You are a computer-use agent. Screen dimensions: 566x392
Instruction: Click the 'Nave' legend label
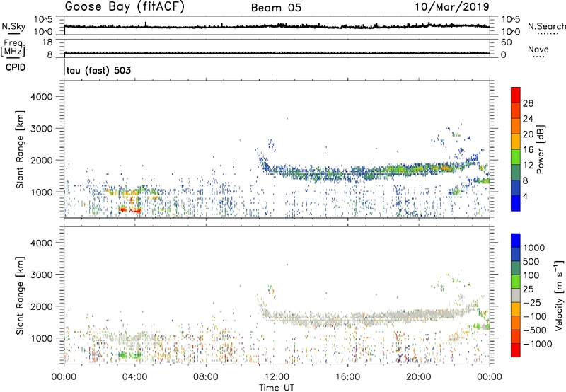[x=538, y=50]
